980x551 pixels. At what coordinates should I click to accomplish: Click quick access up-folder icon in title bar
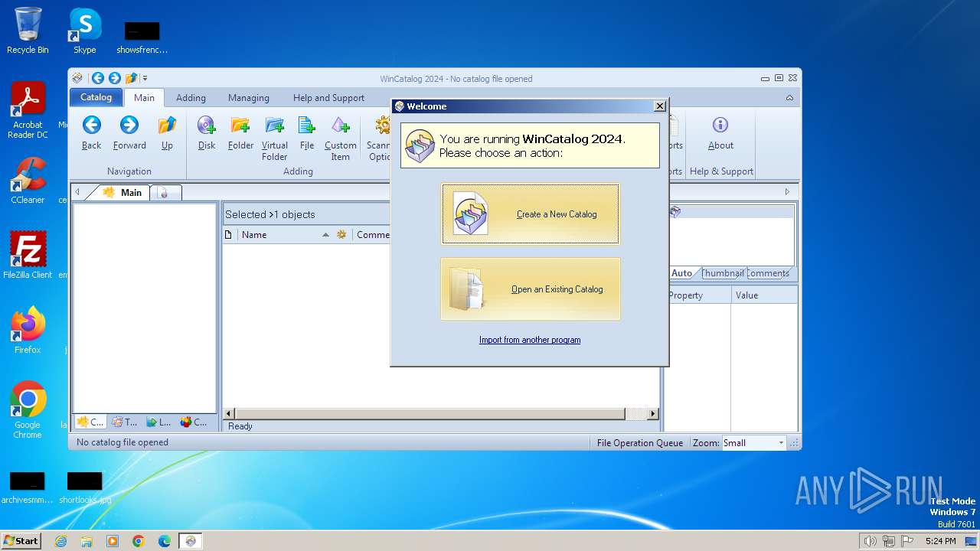tap(132, 78)
